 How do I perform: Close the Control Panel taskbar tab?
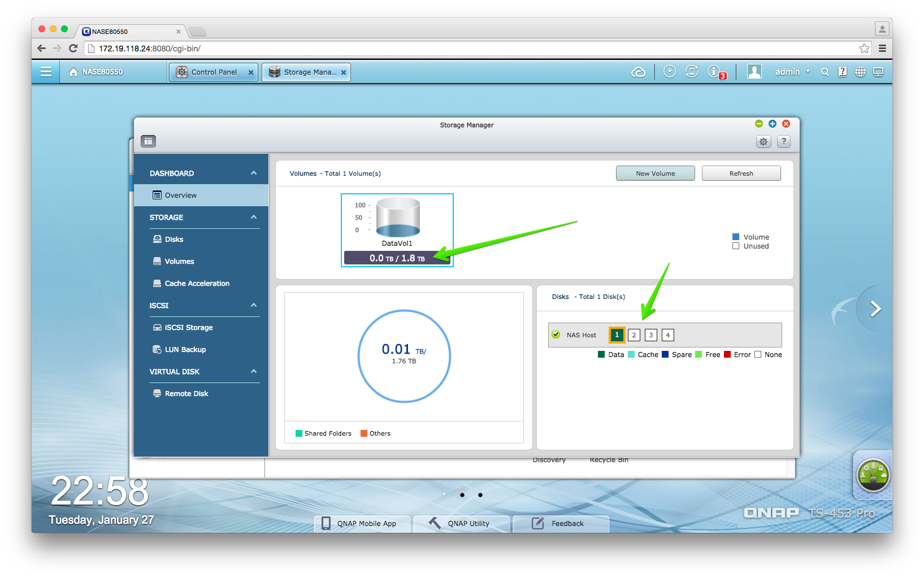[x=251, y=72]
